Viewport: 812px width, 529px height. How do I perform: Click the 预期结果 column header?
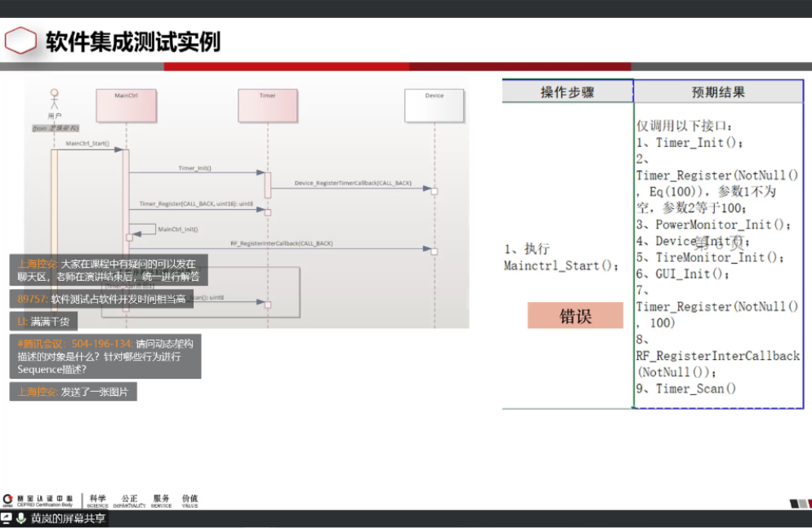point(718,92)
